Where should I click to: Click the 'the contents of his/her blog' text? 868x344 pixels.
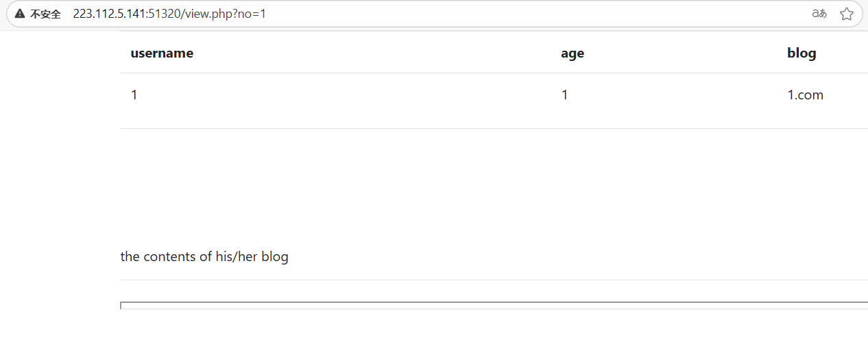204,257
